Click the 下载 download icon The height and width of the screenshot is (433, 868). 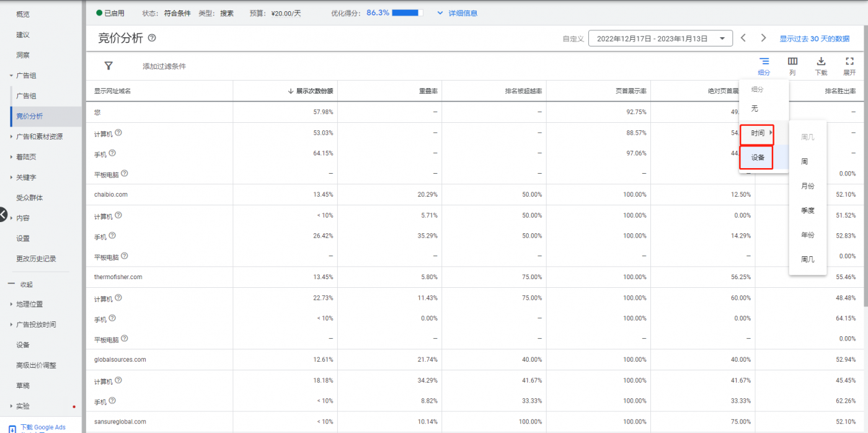(x=821, y=61)
